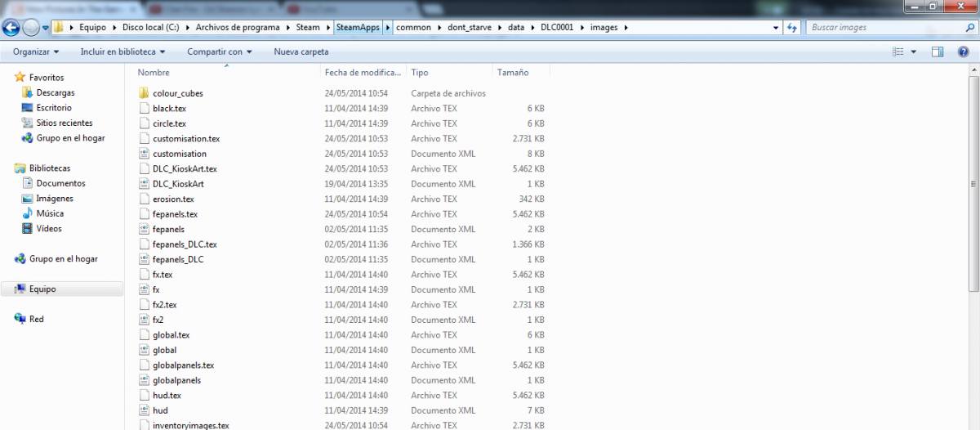The image size is (980, 430).
Task: Go to Archivos de programa breadcrumb
Action: click(x=239, y=27)
